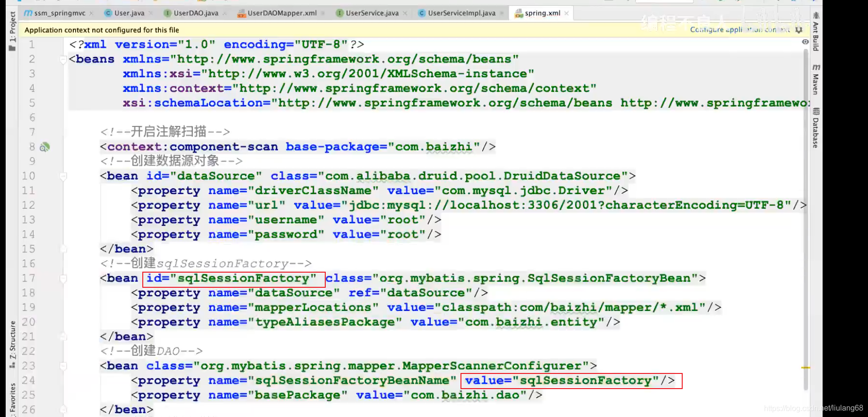Click the basePackage value com.baizhi.dao
The height and width of the screenshot is (417, 868).
tap(465, 395)
